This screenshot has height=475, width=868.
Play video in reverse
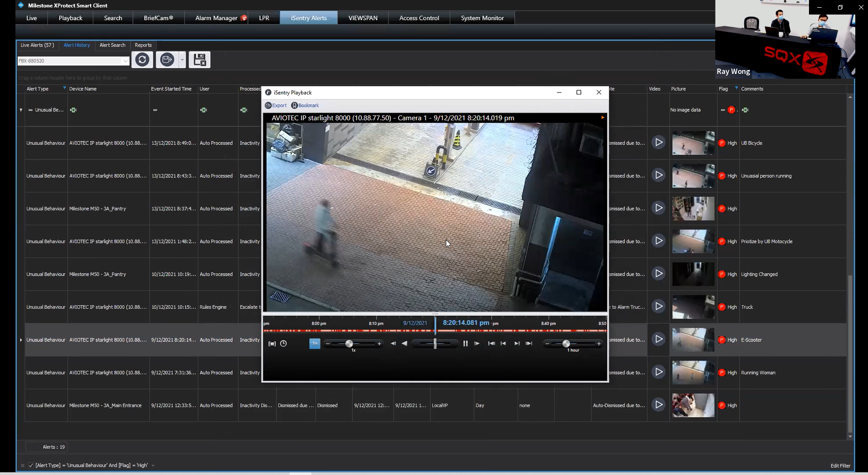(404, 344)
